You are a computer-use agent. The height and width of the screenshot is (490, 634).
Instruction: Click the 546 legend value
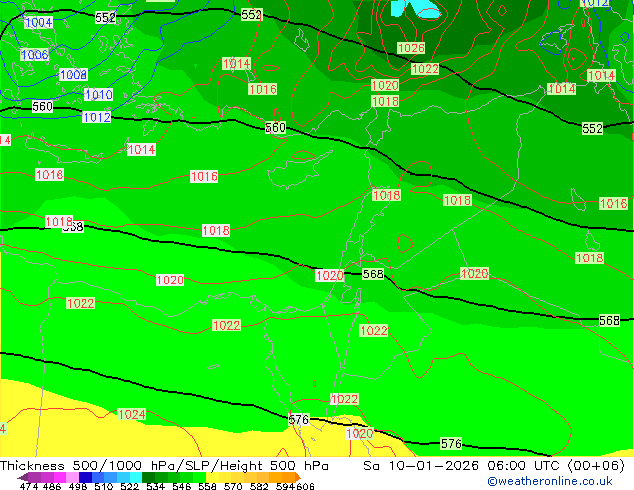pyautogui.click(x=182, y=486)
